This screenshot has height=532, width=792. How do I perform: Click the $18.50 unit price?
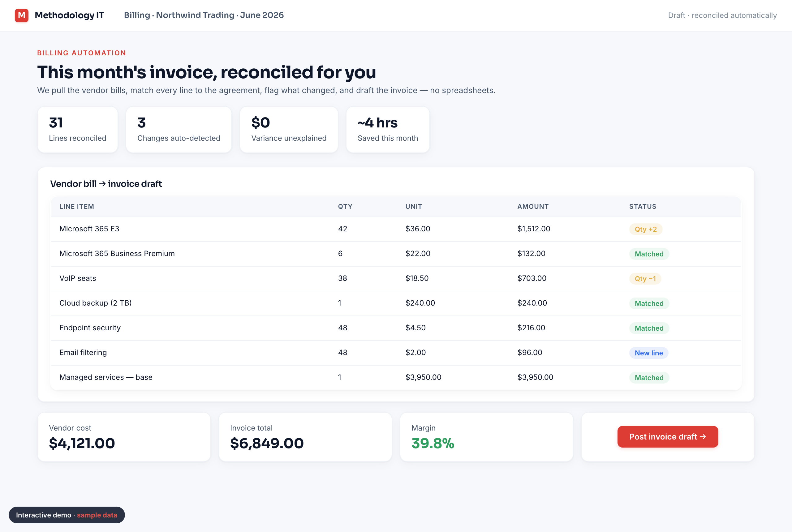point(417,279)
